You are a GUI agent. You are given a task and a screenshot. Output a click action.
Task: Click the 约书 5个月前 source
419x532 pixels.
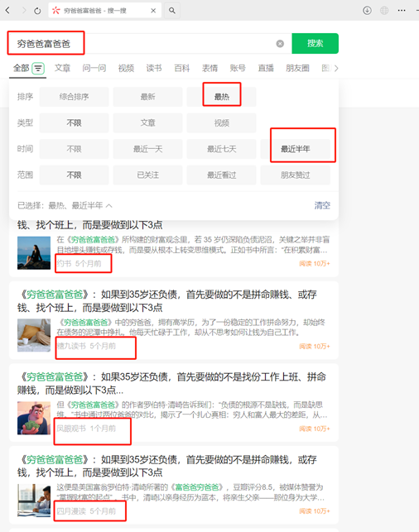pos(79,264)
